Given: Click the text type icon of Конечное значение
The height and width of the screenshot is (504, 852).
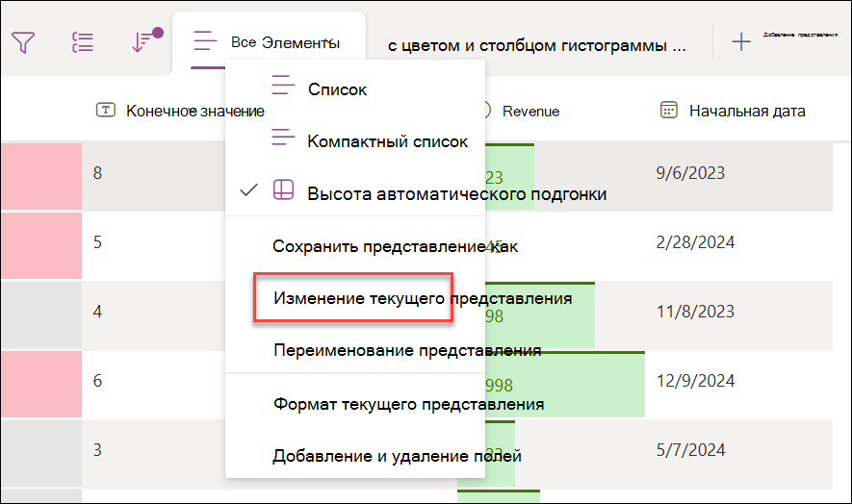Looking at the screenshot, I should pos(105,111).
